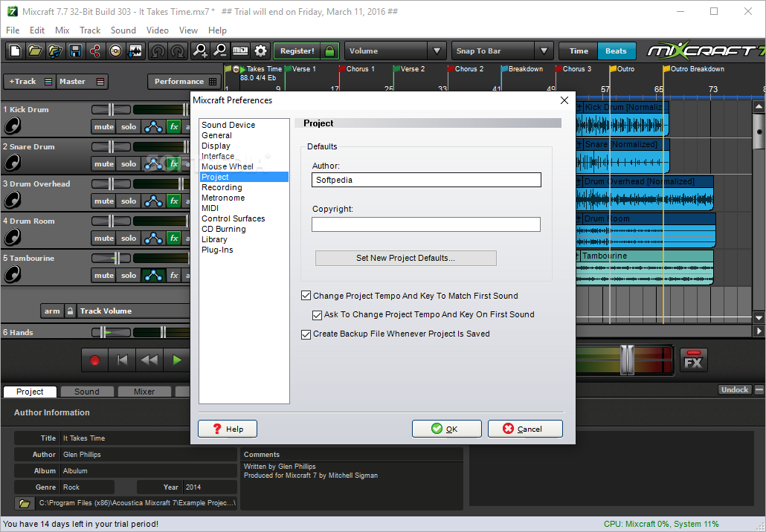The image size is (766, 532).
Task: Click the red share/publish icon
Action: (95, 51)
